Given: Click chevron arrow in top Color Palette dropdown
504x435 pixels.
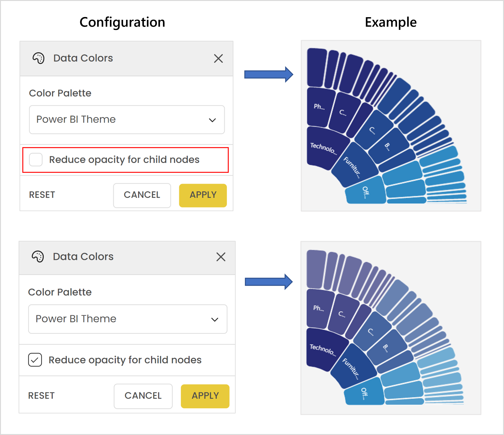Looking at the screenshot, I should [x=212, y=120].
